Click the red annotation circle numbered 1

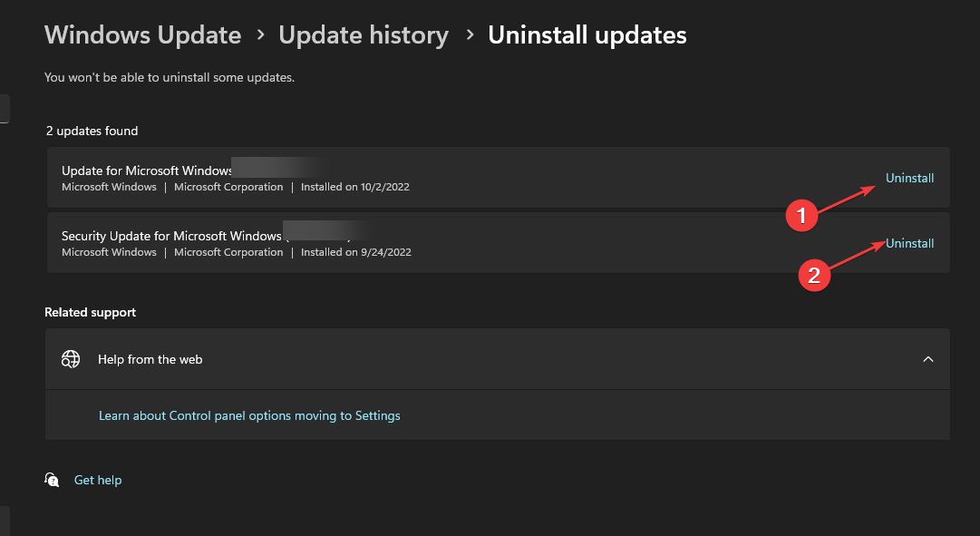tap(802, 216)
